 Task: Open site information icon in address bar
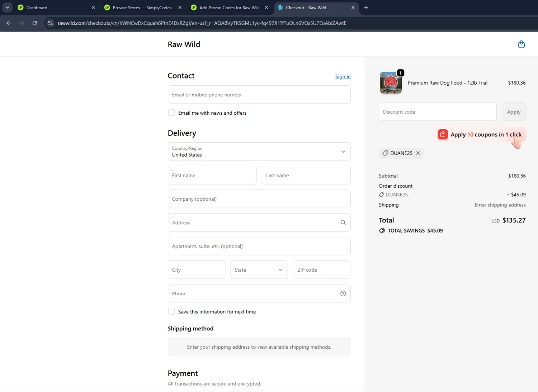tap(50, 23)
